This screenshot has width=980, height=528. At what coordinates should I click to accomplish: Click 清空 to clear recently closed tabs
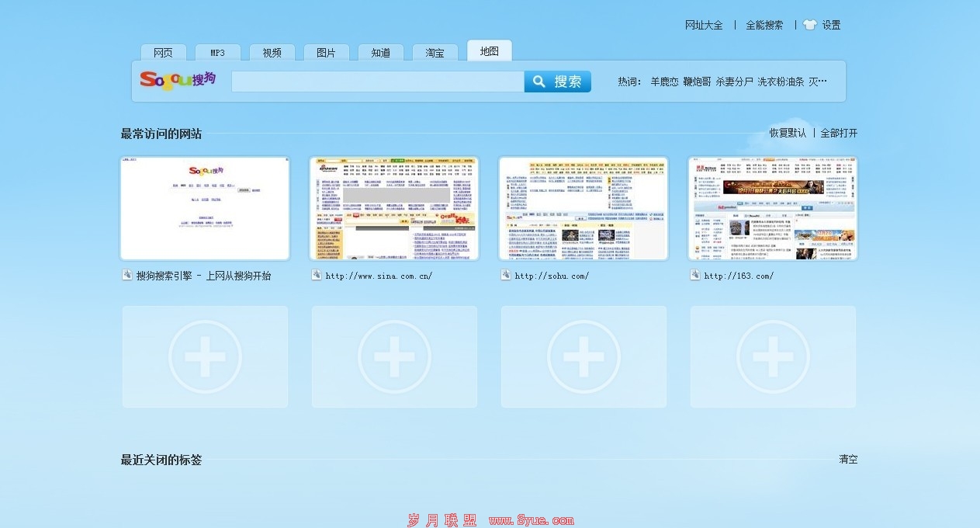point(847,459)
